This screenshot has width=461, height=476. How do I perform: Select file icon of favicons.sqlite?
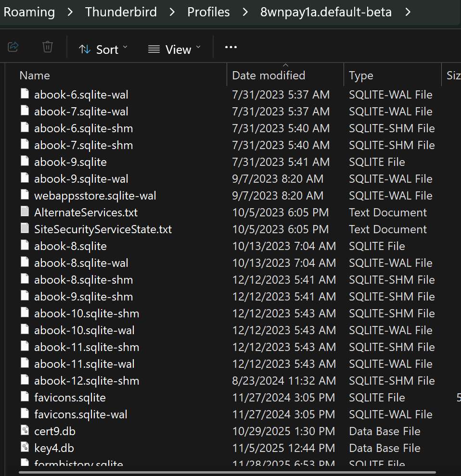[25, 397]
